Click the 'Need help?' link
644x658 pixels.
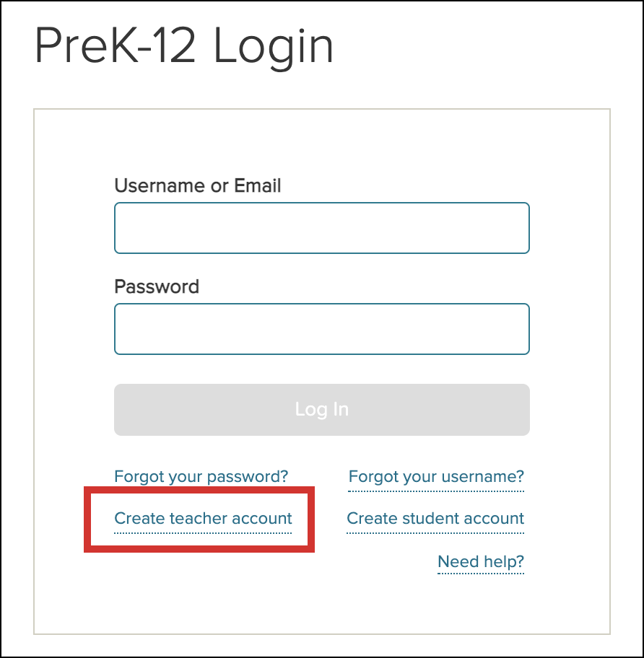pyautogui.click(x=480, y=561)
